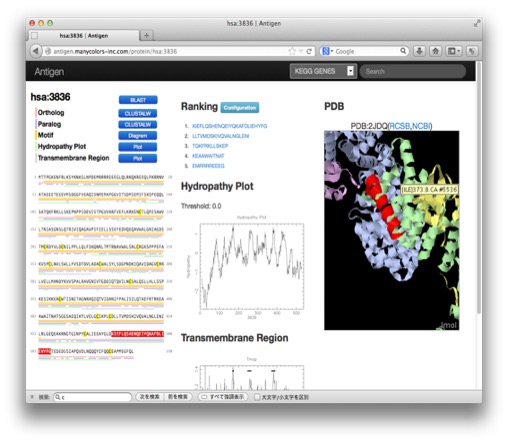The image size is (508, 443).
Task: Click the find bar text field
Action: [x=93, y=397]
